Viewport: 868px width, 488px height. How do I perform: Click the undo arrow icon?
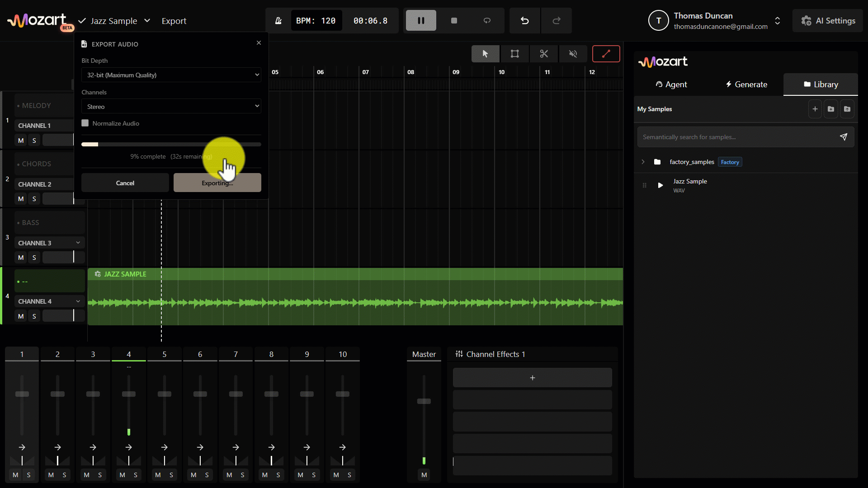pos(524,21)
